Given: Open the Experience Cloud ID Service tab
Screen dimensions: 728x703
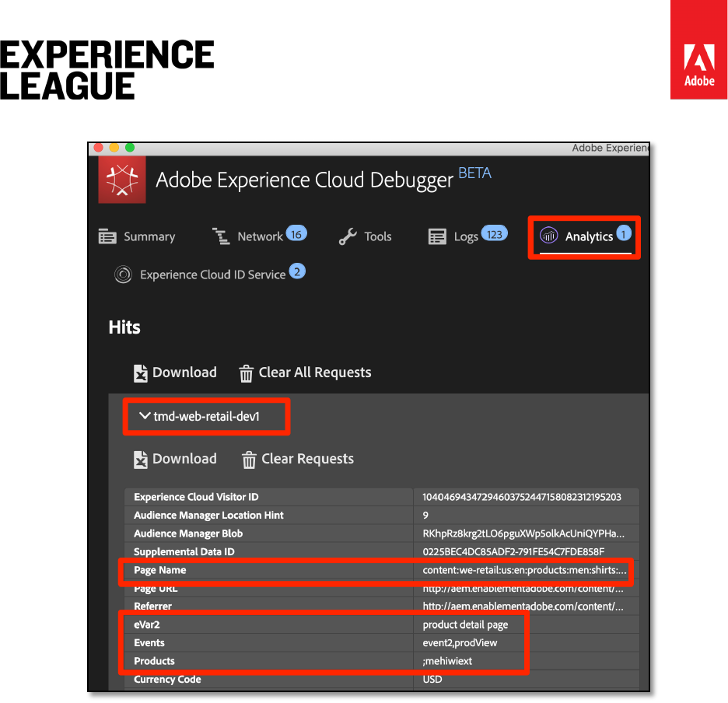Looking at the screenshot, I should (210, 274).
